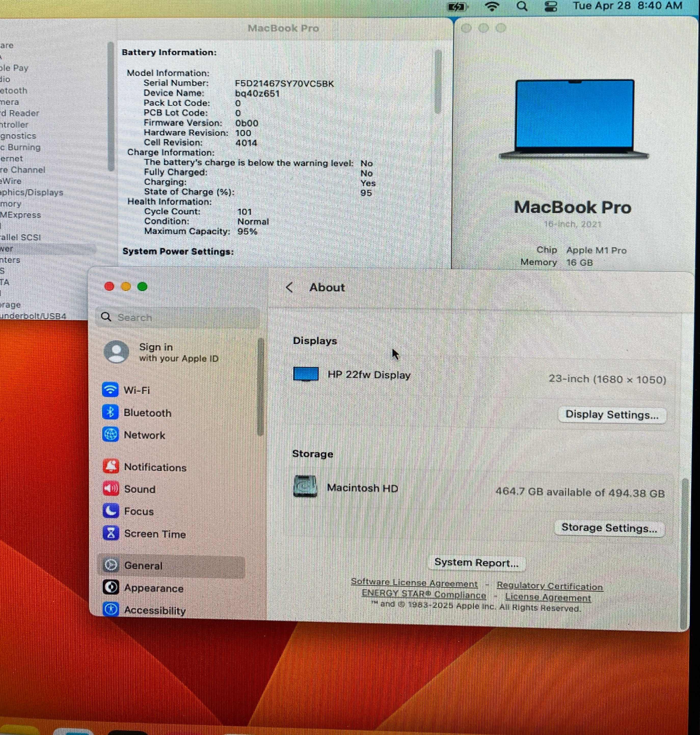Select Fibre Channel in System Report sidebar
This screenshot has width=700, height=735.
click(22, 170)
